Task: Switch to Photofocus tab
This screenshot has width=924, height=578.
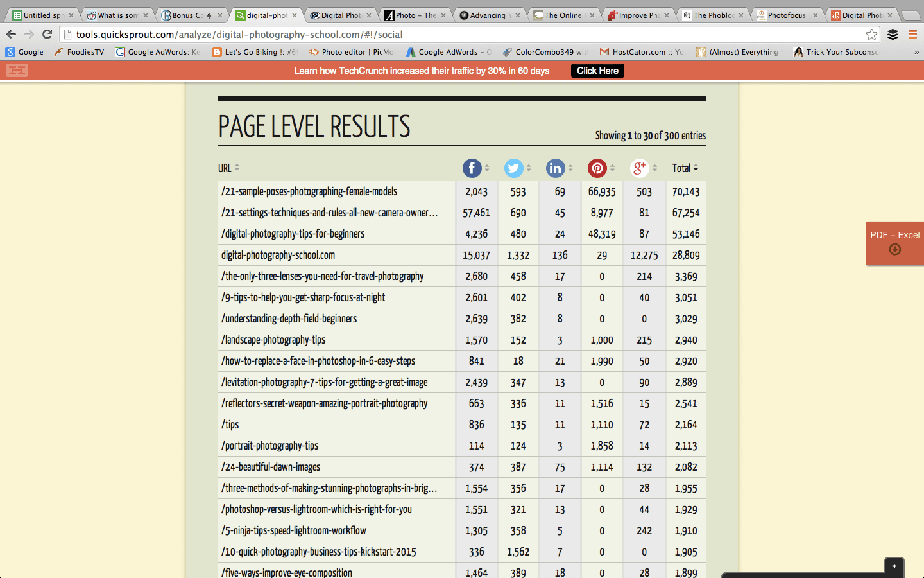Action: [x=787, y=15]
